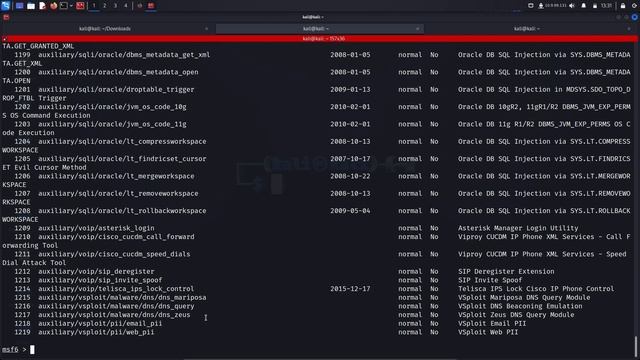Image resolution: width=640 pixels, height=360 pixels.
Task: Click module auxiliary/vsploit/pii/email_pii
Action: point(100,323)
